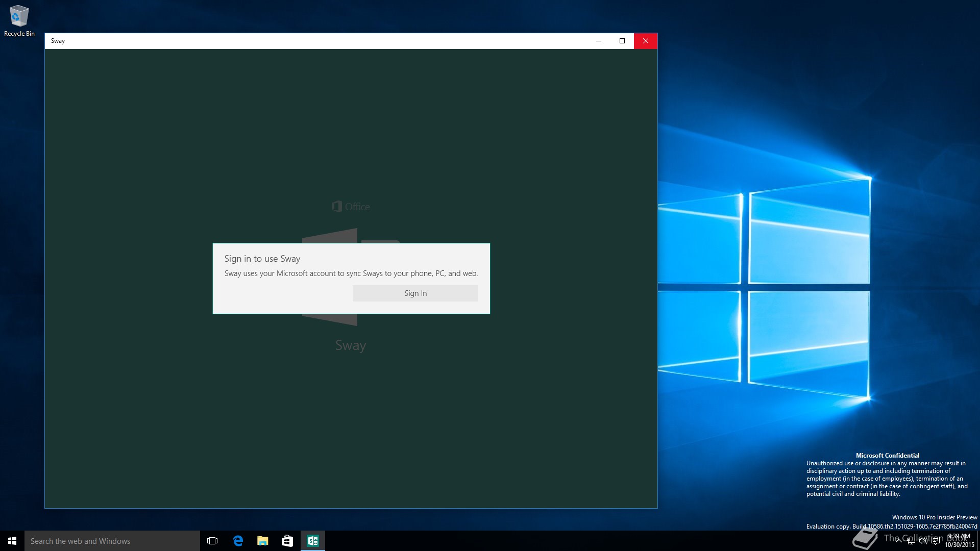Open the Start menu

point(12,541)
